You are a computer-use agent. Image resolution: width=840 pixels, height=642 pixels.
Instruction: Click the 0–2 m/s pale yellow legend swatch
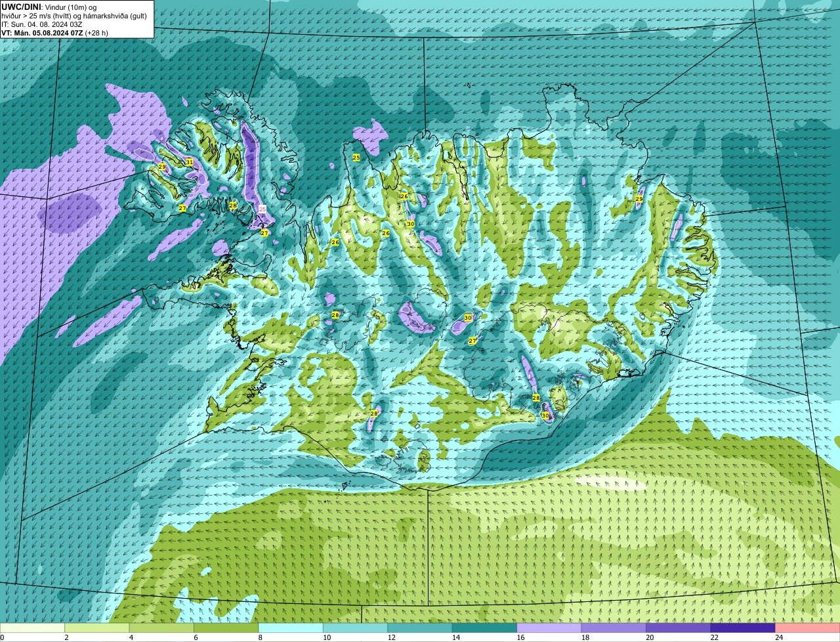(x=33, y=628)
